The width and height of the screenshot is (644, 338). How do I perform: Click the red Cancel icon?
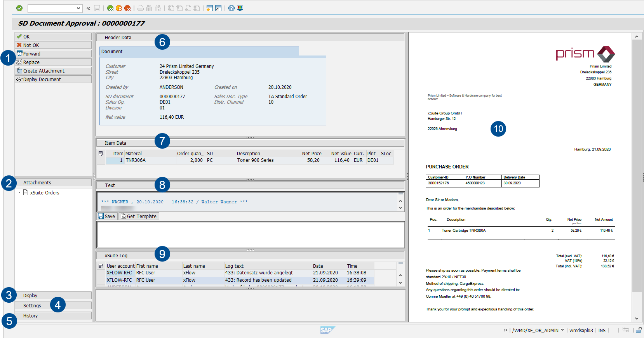pyautogui.click(x=127, y=8)
